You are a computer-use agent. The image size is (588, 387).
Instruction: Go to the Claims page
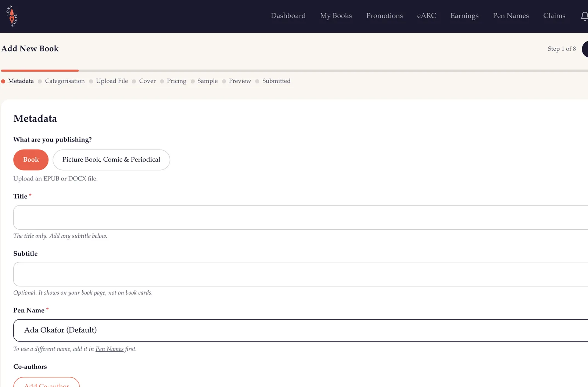[554, 16]
